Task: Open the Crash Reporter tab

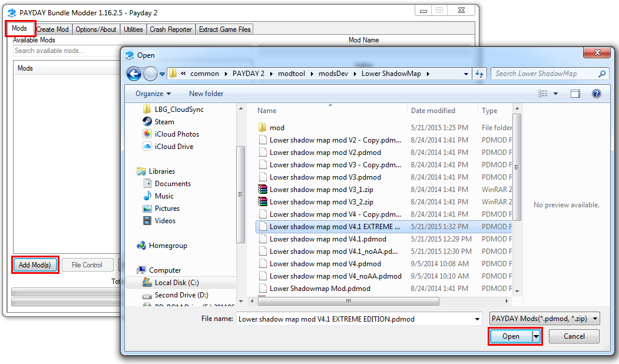Action: 171,29
